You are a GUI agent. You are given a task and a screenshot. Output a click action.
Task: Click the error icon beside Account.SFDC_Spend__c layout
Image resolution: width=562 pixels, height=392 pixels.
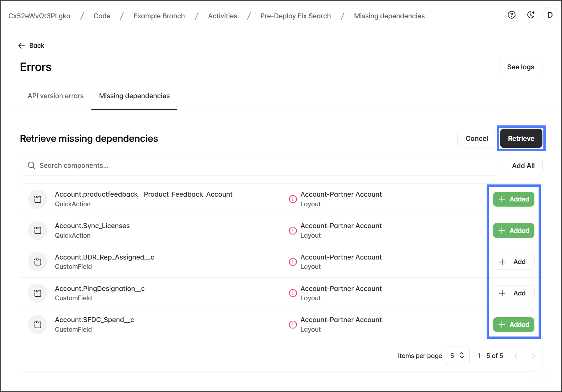point(293,325)
